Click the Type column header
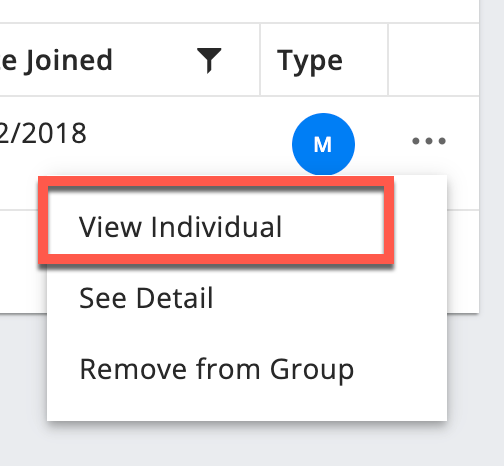 pos(310,61)
